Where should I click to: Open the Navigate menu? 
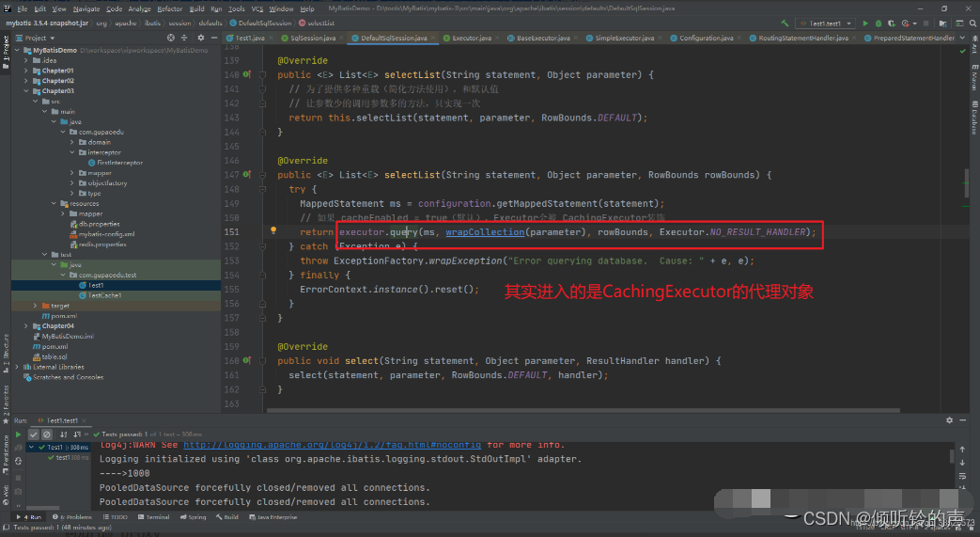(86, 8)
